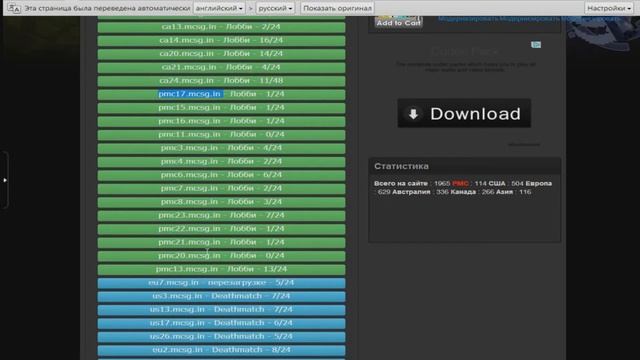Screen dimensions: 640x360
Task: Click the large Download button
Action: pyautogui.click(x=464, y=113)
